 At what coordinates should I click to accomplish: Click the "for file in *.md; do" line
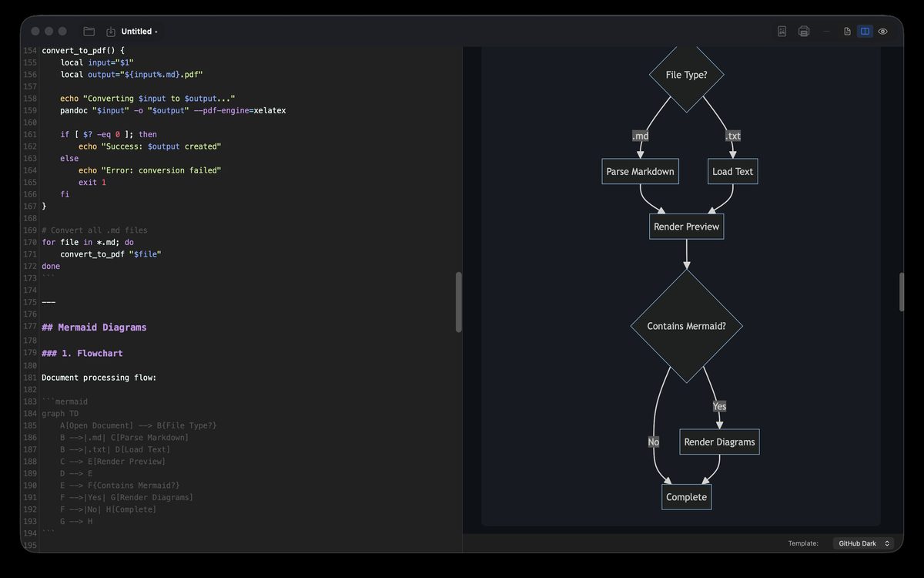88,243
